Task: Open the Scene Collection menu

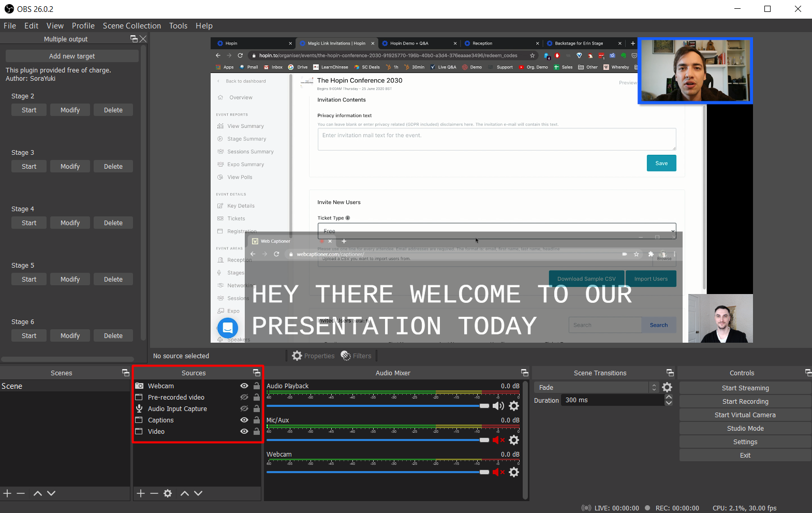Action: coord(132,25)
